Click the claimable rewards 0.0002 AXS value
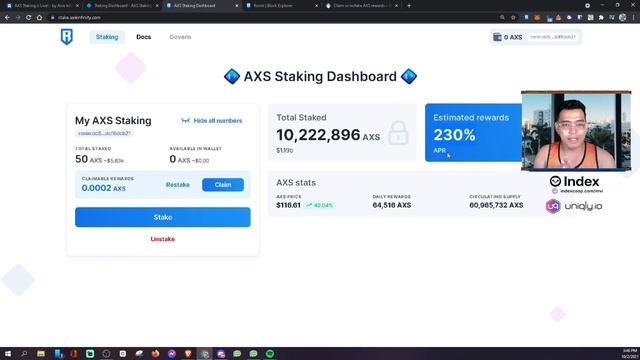This screenshot has height=360, width=640. (x=104, y=188)
